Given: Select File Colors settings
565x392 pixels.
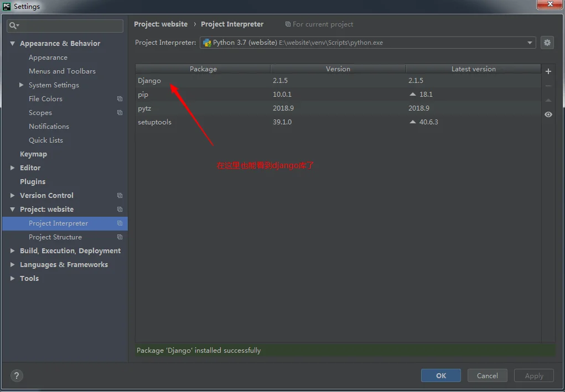Looking at the screenshot, I should [x=45, y=98].
